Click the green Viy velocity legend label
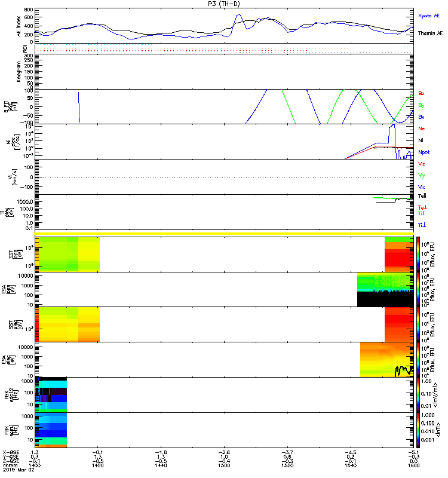Image resolution: width=448 pixels, height=478 pixels. coord(421,176)
